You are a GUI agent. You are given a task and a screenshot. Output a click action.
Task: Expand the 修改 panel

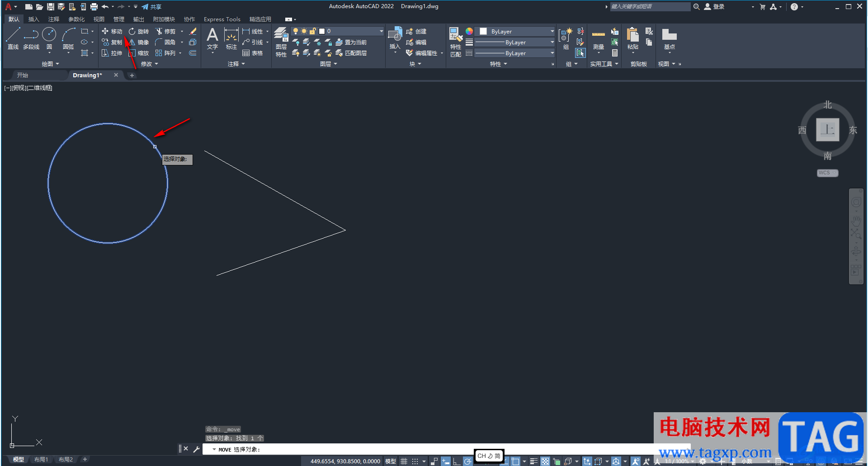(x=150, y=64)
